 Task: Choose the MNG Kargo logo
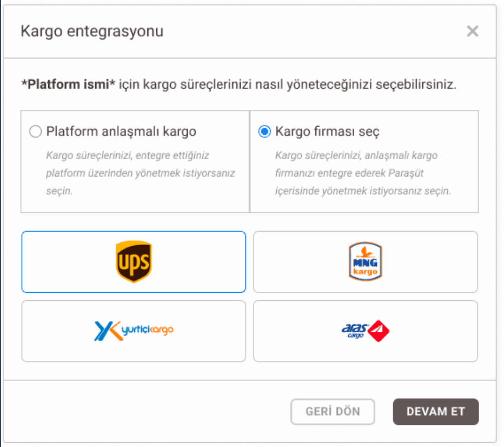pyautogui.click(x=365, y=261)
